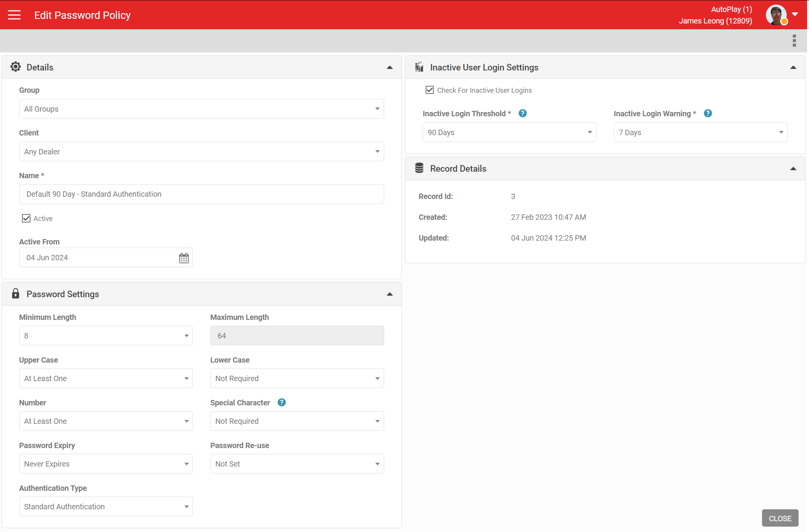Open the Group dropdown showing All Groups
Screen dimensions: 809x532
point(201,109)
